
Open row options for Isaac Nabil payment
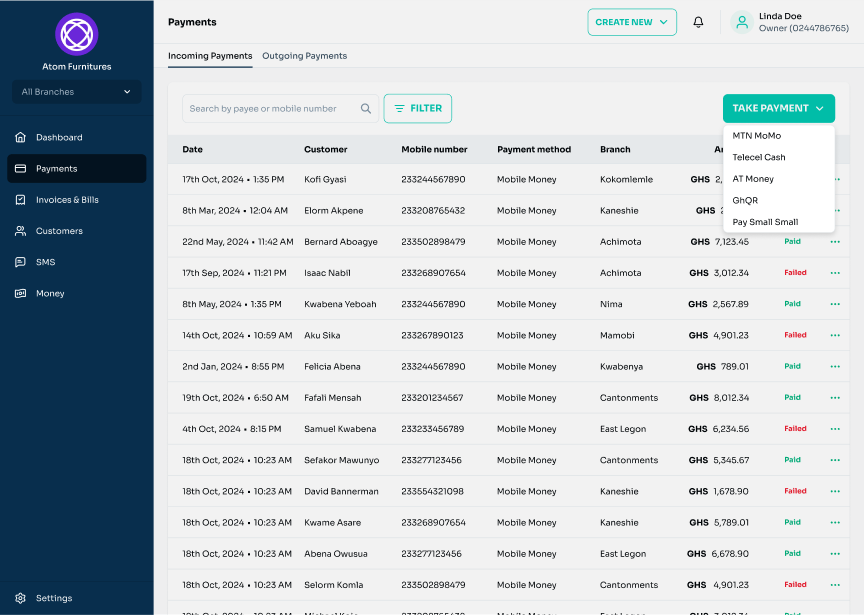click(x=835, y=273)
